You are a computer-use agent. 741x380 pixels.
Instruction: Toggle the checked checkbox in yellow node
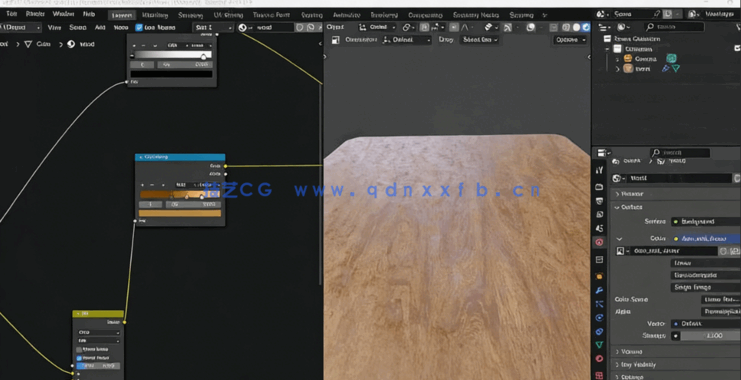tap(79, 358)
